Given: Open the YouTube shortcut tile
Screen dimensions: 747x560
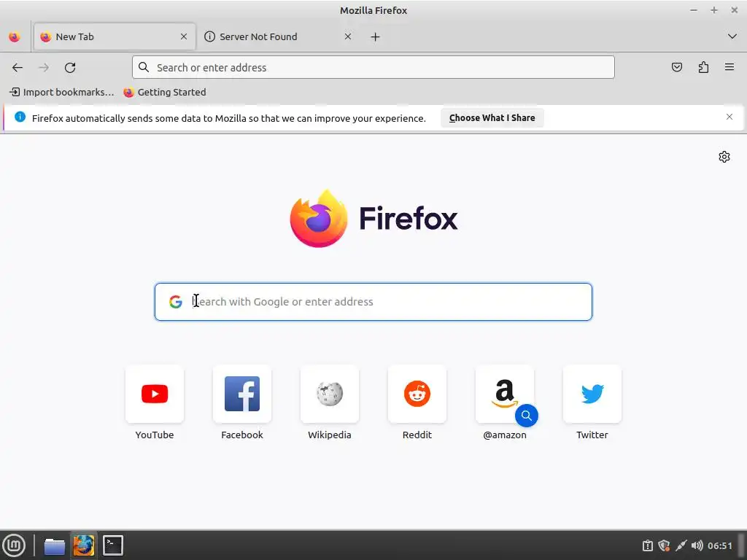Looking at the screenshot, I should click(155, 394).
